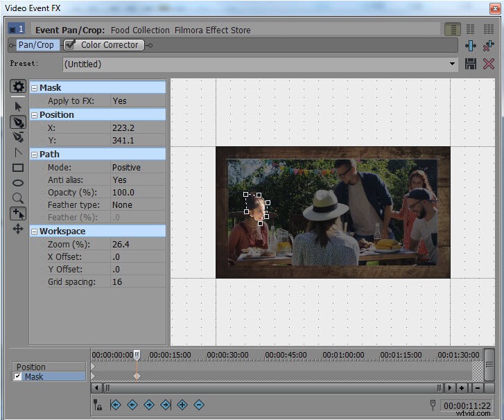Select the Rectangle mask creation tool

pos(18,168)
